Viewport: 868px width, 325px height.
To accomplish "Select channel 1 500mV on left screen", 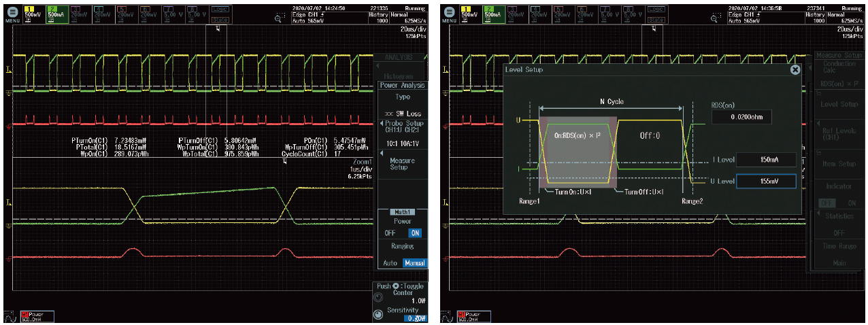I will click(x=33, y=14).
